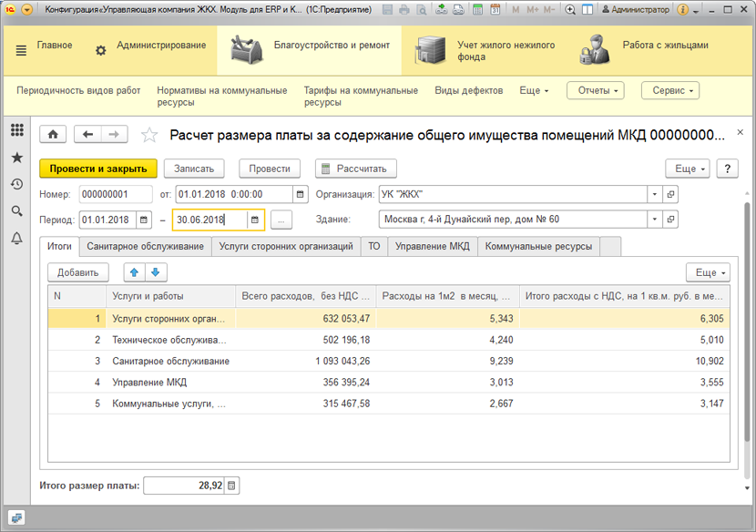The width and height of the screenshot is (756, 532).
Task: Expand the Организация dropdown arrow
Action: coord(654,194)
